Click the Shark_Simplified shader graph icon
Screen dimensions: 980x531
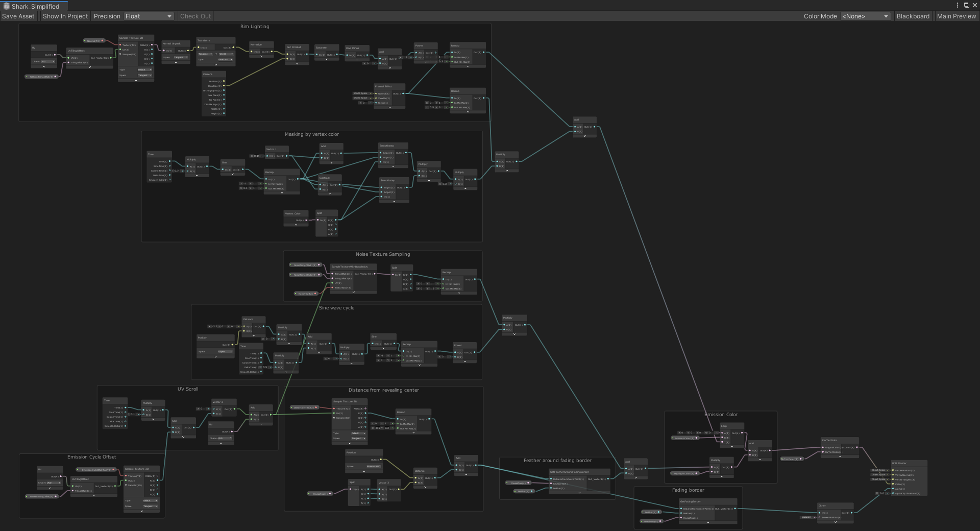(6, 6)
